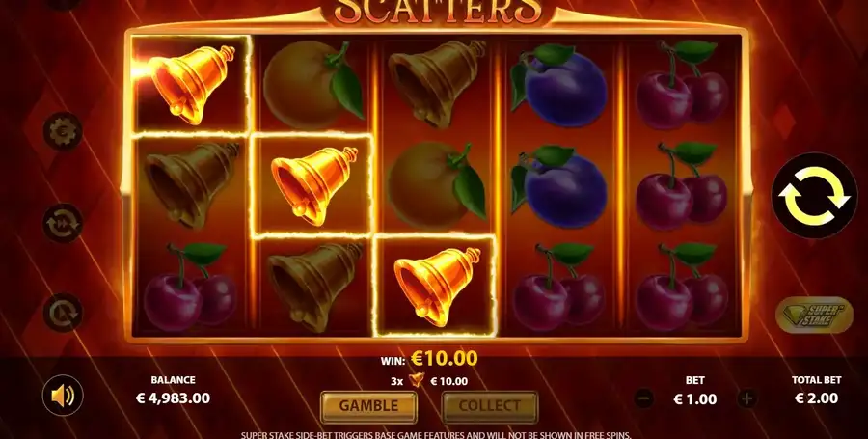Open settings via the gear icon

[x=63, y=132]
